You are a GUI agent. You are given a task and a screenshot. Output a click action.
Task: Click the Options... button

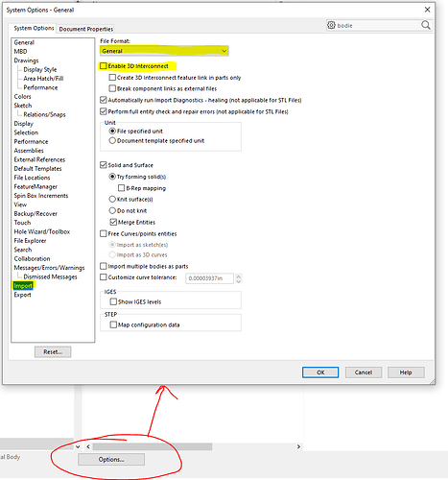point(111,460)
